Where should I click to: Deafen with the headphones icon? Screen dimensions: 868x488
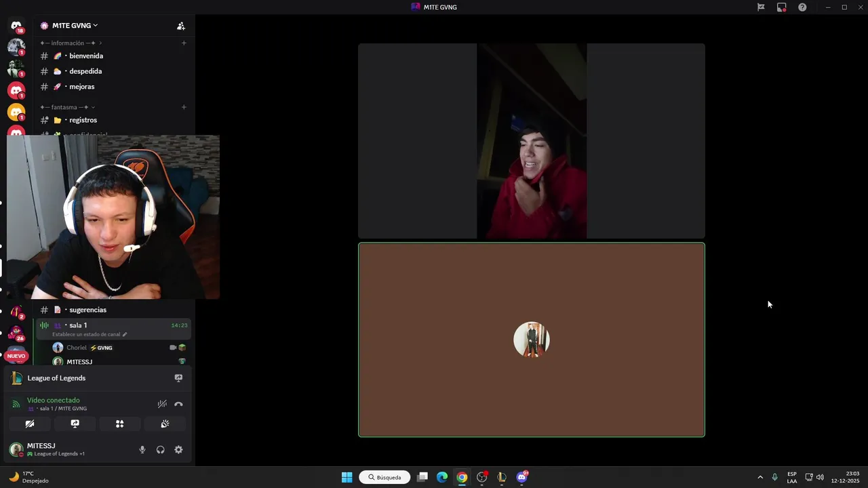tap(161, 449)
